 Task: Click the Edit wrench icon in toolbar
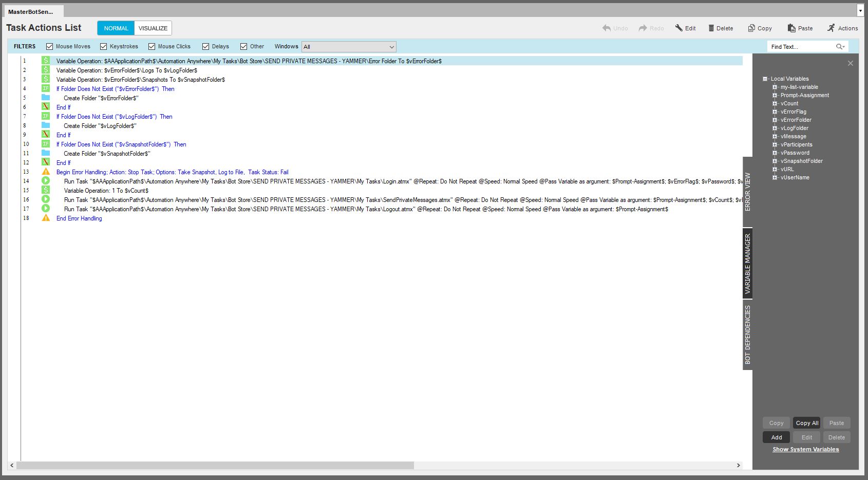(678, 28)
